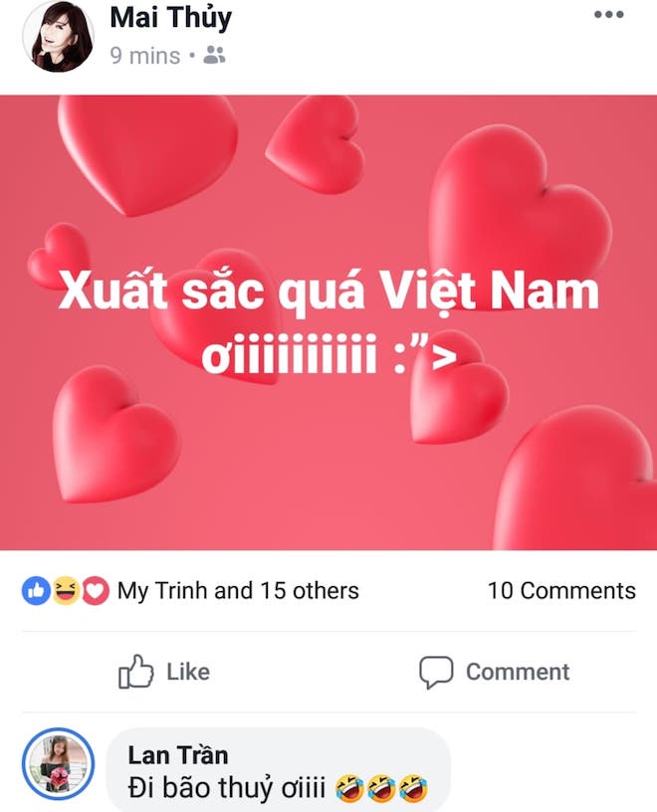Image resolution: width=657 pixels, height=812 pixels.
Task: Open Lan Trần's profile picture
Action: 58,764
